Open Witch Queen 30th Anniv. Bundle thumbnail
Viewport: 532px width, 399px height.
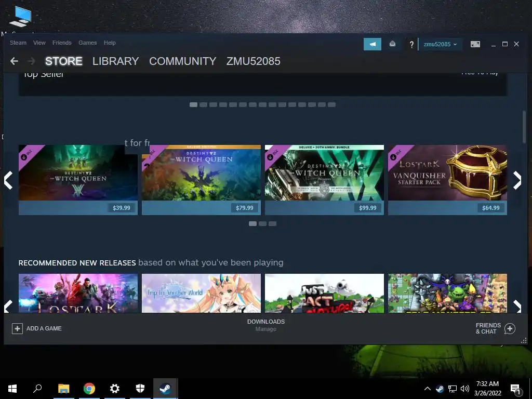click(x=324, y=172)
